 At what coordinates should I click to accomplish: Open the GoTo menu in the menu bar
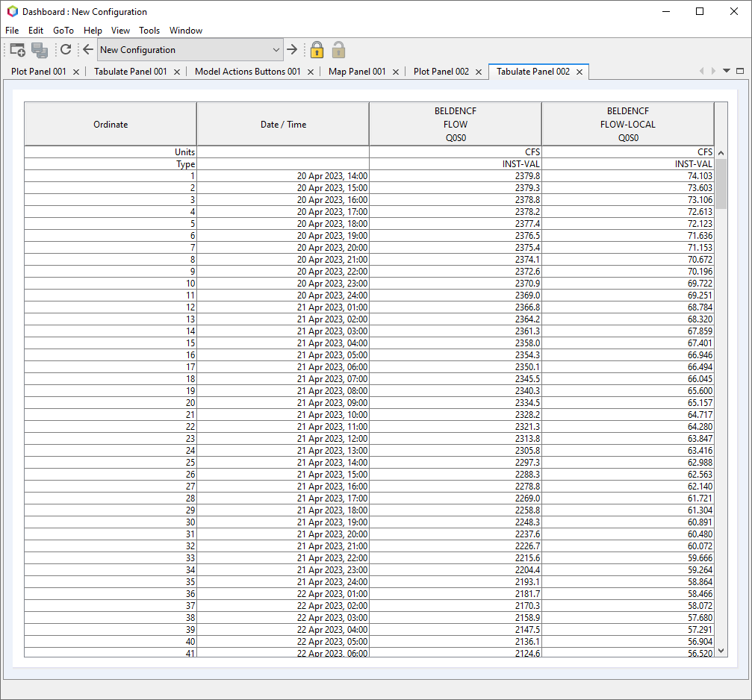(x=63, y=31)
